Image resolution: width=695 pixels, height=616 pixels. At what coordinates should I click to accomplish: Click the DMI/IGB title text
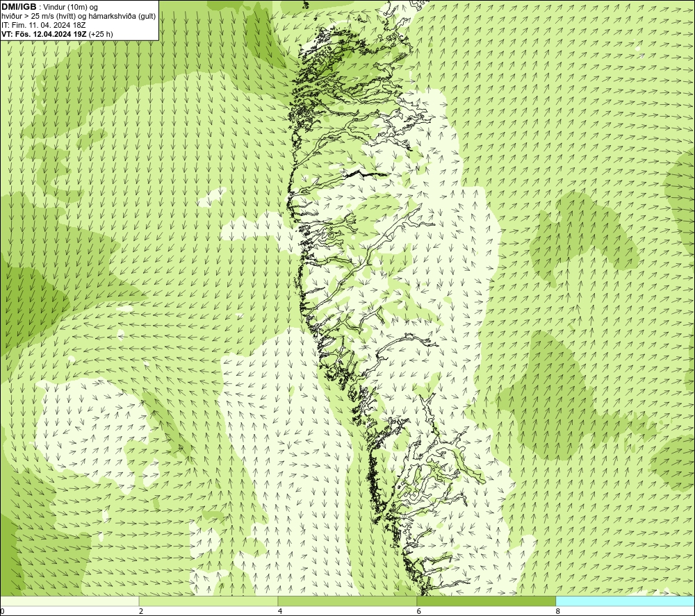click(x=19, y=7)
